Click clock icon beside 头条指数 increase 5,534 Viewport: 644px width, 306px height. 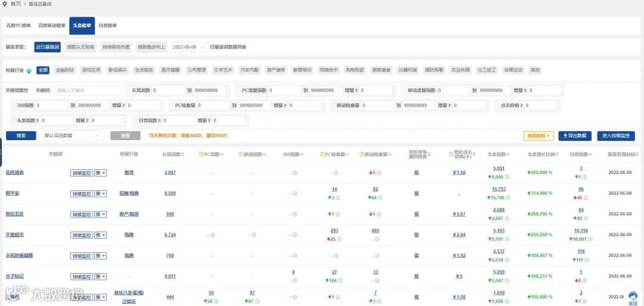507,260
